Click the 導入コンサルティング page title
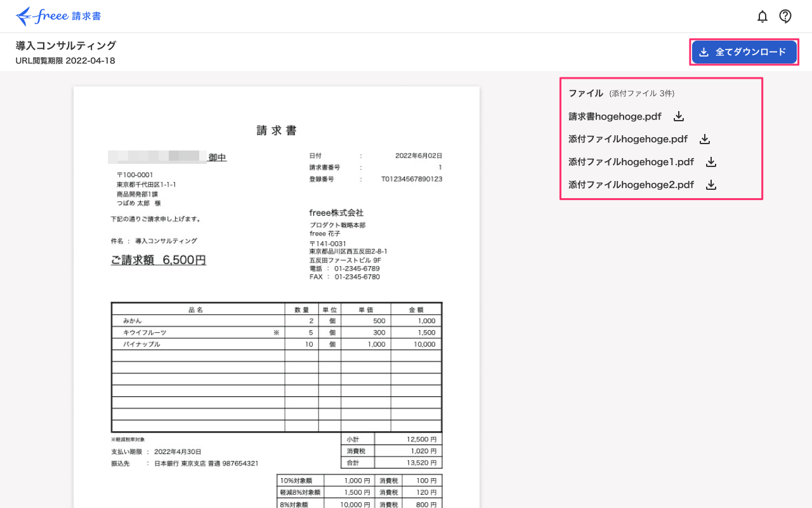 point(66,46)
